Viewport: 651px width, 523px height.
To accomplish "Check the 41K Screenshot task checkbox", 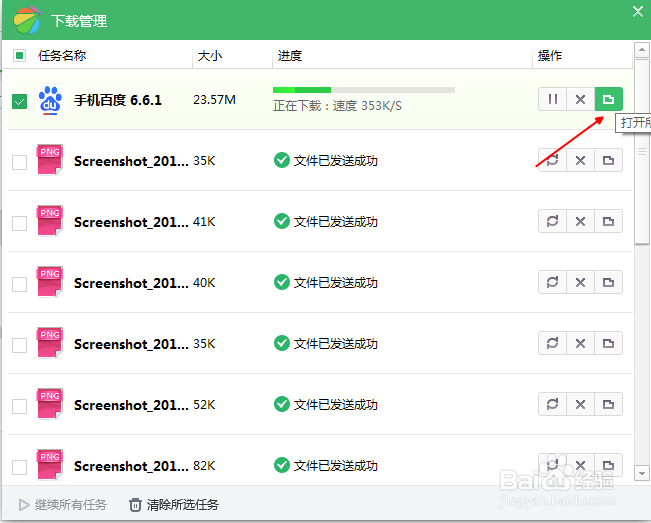I will pyautogui.click(x=19, y=223).
